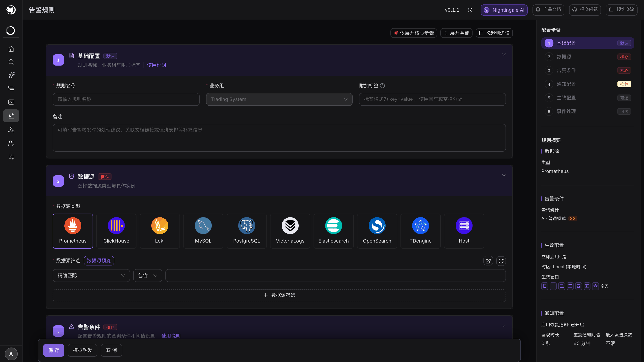Image resolution: width=644 pixels, height=362 pixels.
Task: Open datasource in new window icon
Action: [x=488, y=261]
